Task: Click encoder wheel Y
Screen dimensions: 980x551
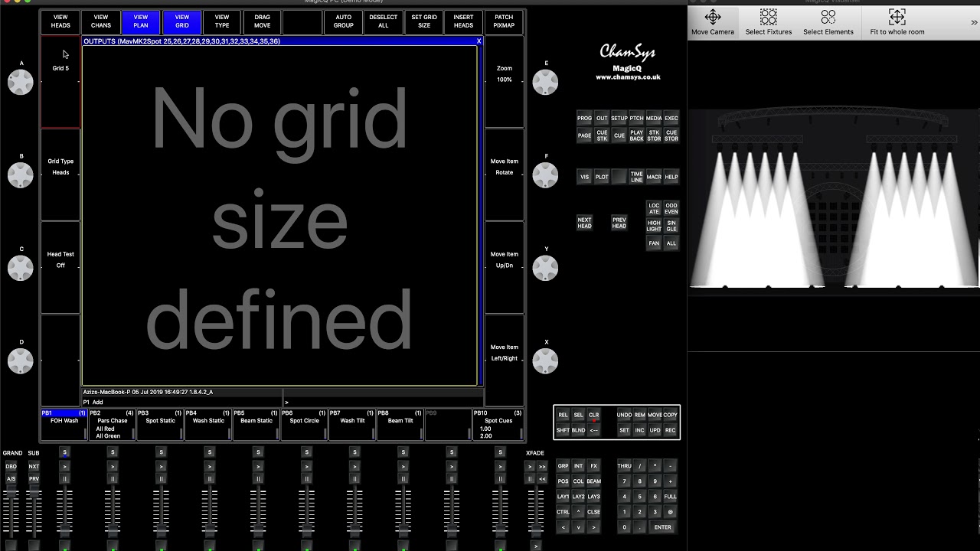Action: click(x=545, y=268)
